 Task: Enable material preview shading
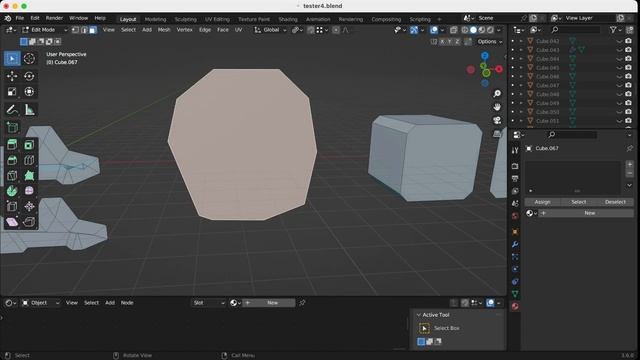pos(482,30)
